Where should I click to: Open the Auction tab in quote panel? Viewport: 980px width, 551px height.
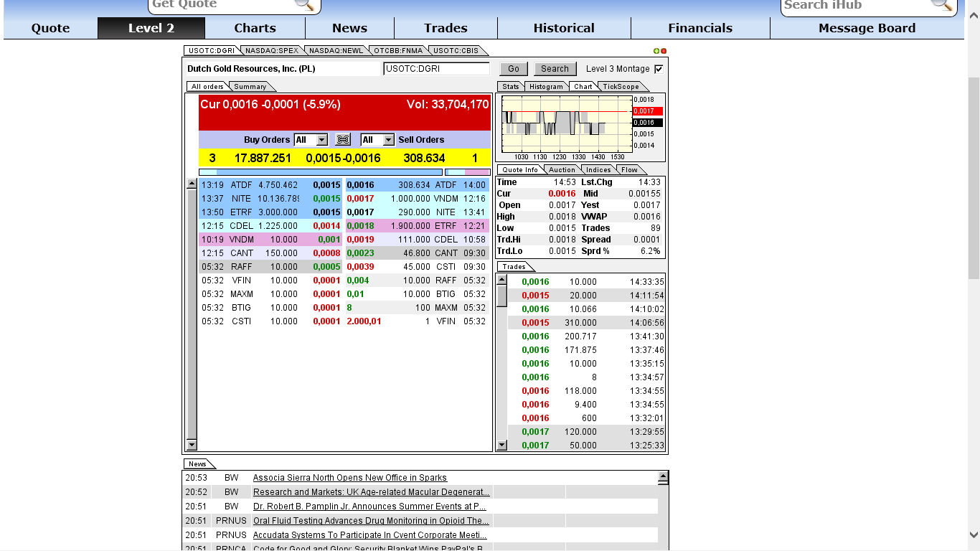point(562,169)
